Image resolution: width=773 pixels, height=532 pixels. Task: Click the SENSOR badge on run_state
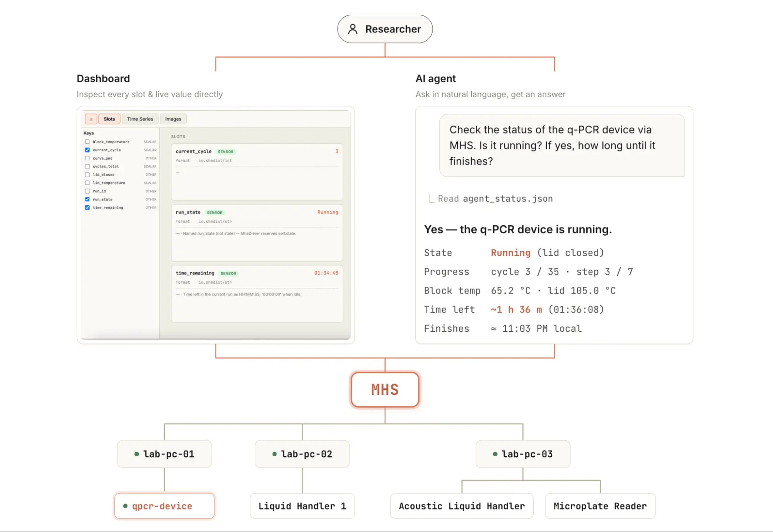pyautogui.click(x=215, y=212)
